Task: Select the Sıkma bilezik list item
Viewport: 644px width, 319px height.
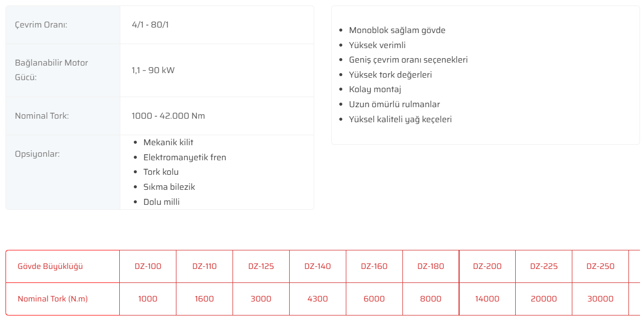Action: [x=169, y=187]
